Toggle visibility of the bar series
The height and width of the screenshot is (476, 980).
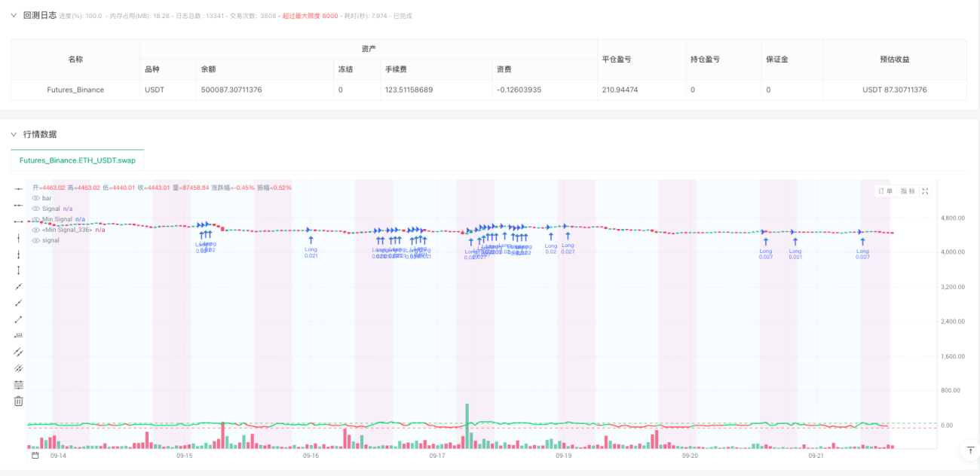(35, 198)
